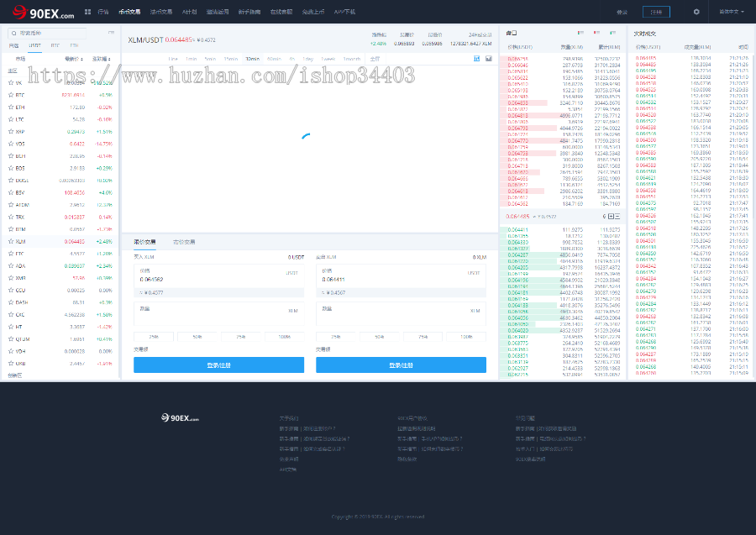756x535 pixels.
Task: Open the language dropdown in header
Action: [x=731, y=13]
